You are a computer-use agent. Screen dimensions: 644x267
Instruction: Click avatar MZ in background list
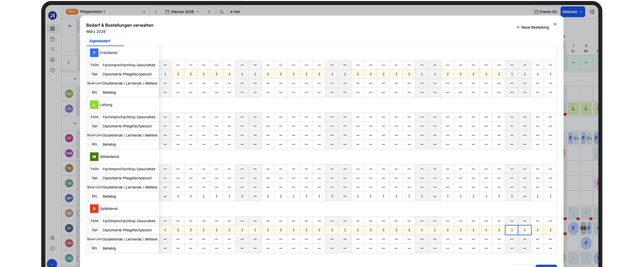(69, 94)
